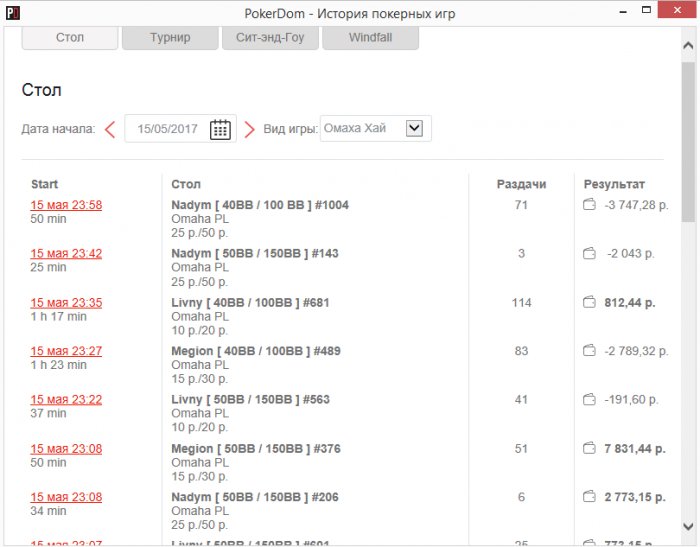Maximize the PokerDom history window
Screen dimensions: 700x547
point(646,10)
